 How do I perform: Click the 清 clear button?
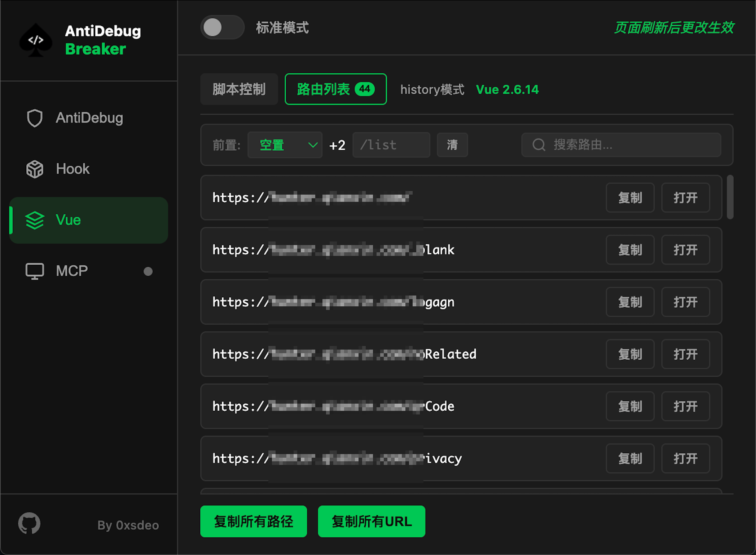452,145
